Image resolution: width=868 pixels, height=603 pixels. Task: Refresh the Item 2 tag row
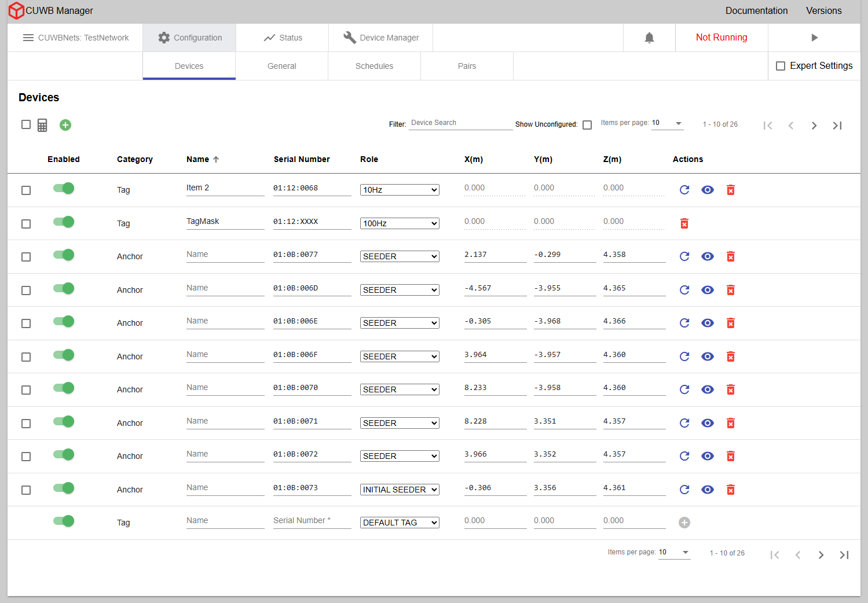tap(684, 190)
